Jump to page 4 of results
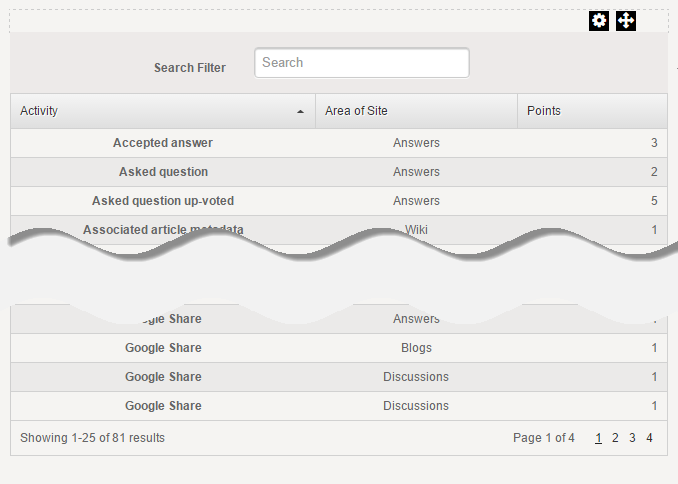The height and width of the screenshot is (484, 678). [649, 438]
